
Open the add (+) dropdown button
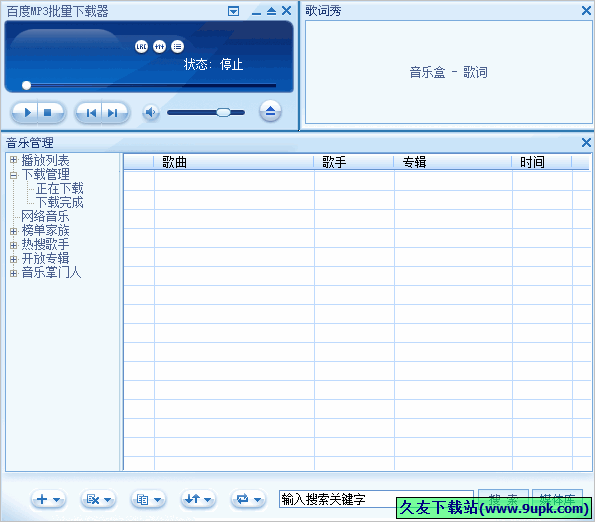click(48, 499)
